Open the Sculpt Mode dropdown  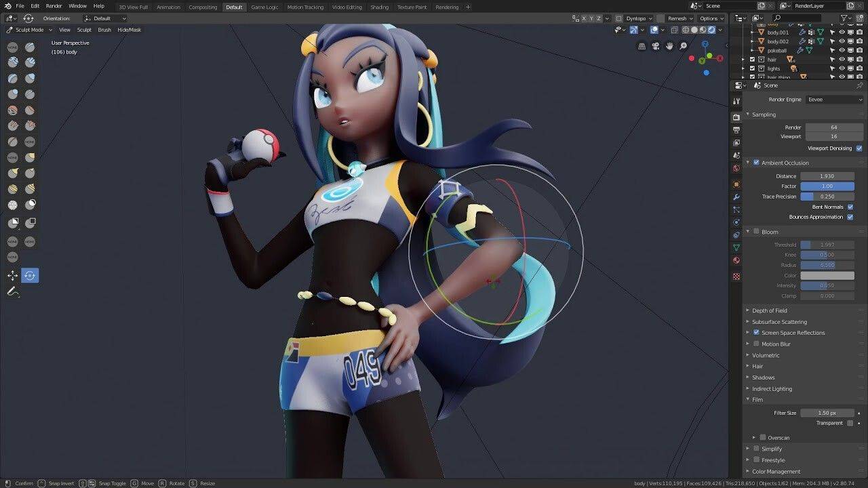(x=28, y=30)
